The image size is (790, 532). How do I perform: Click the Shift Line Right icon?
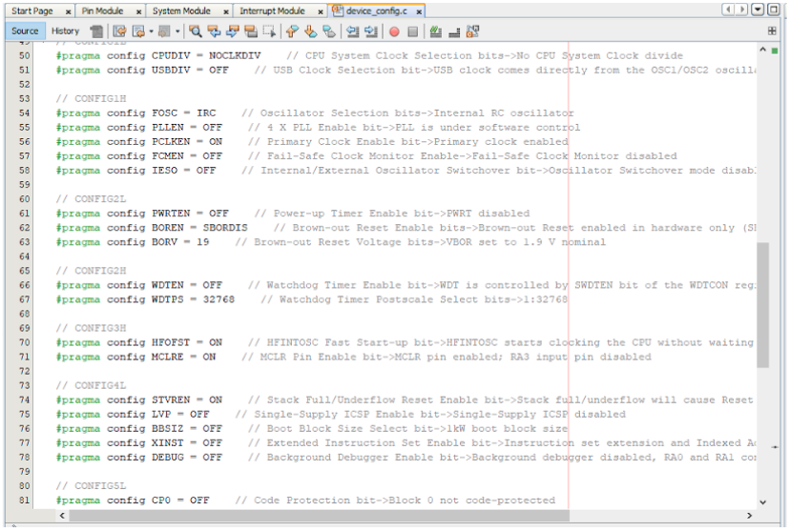[x=371, y=31]
